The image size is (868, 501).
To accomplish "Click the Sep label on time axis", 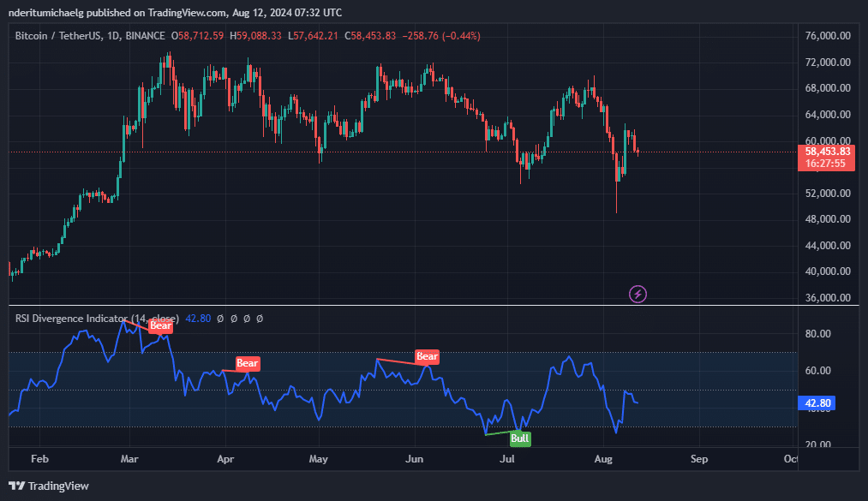I will point(699,459).
